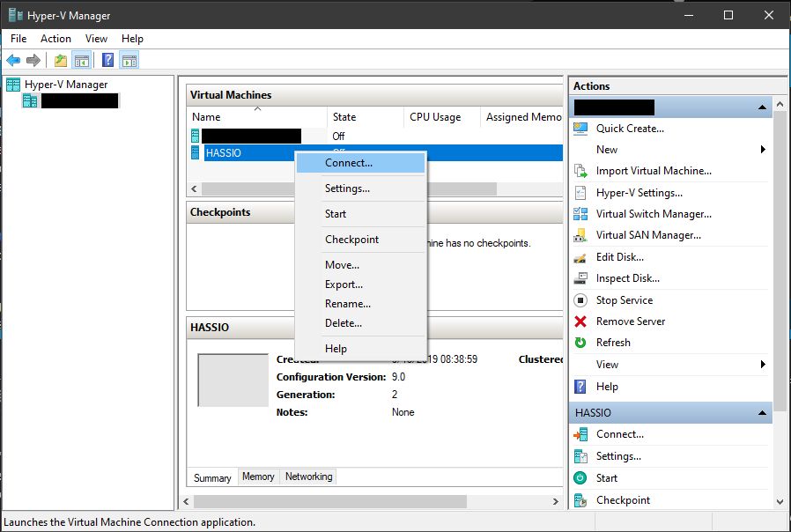The image size is (791, 532).
Task: Click the Virtual Switch Manager icon
Action: pyautogui.click(x=580, y=214)
